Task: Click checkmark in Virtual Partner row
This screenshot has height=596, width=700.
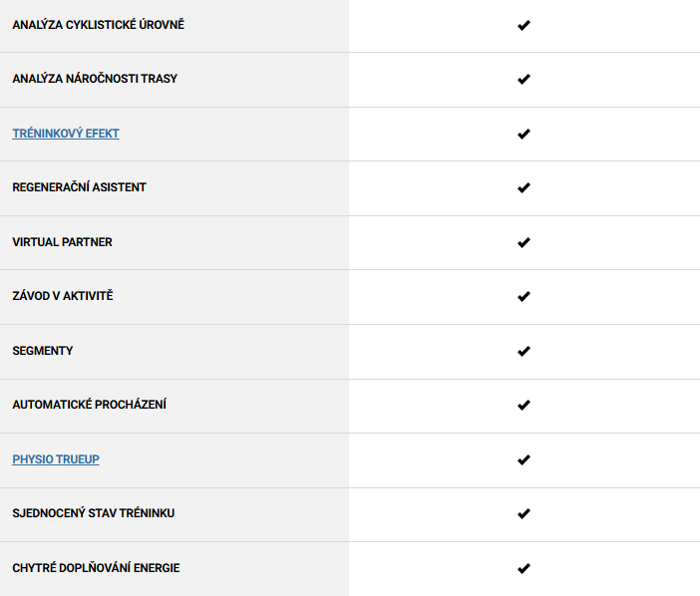Action: tap(524, 242)
